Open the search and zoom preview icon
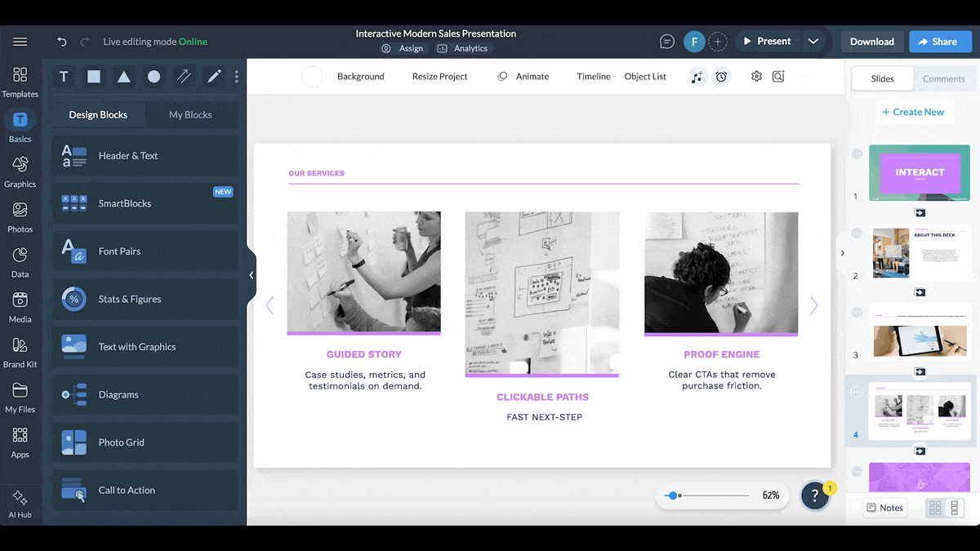The width and height of the screenshot is (980, 551). point(778,76)
